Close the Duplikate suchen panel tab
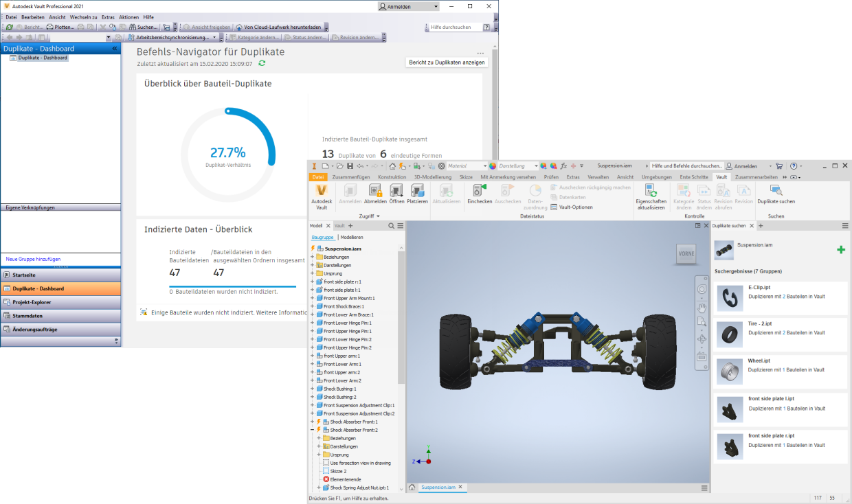 (752, 226)
